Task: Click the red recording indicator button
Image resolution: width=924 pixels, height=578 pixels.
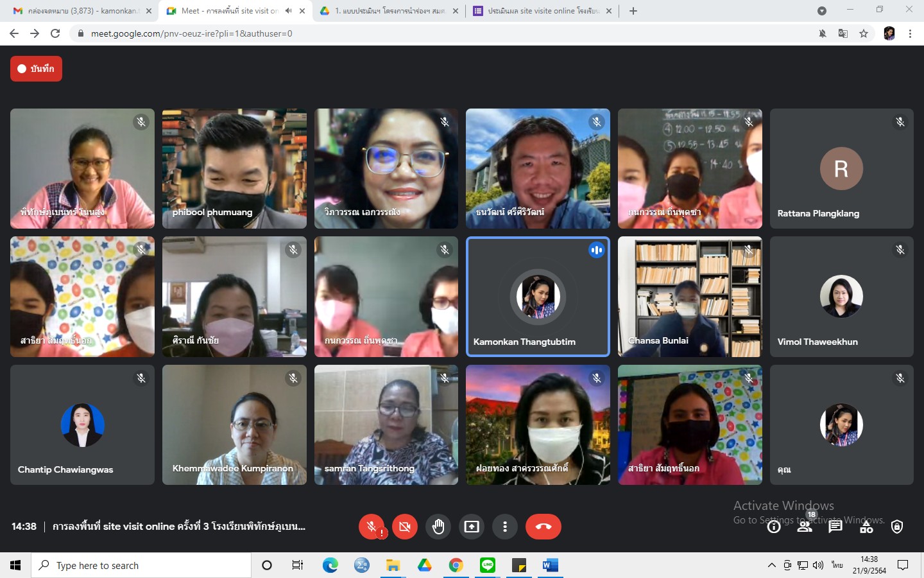Action: (36, 69)
